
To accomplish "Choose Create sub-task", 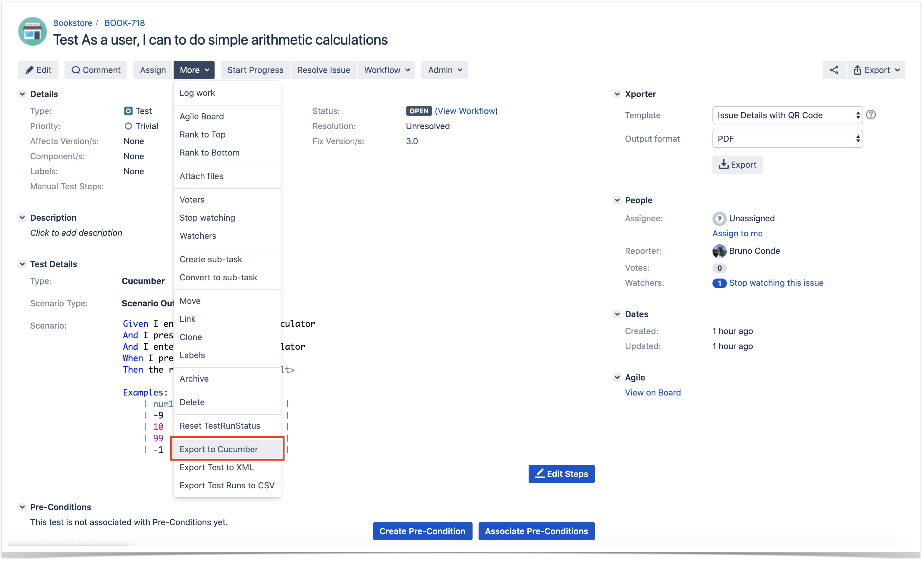I will click(x=228, y=260).
